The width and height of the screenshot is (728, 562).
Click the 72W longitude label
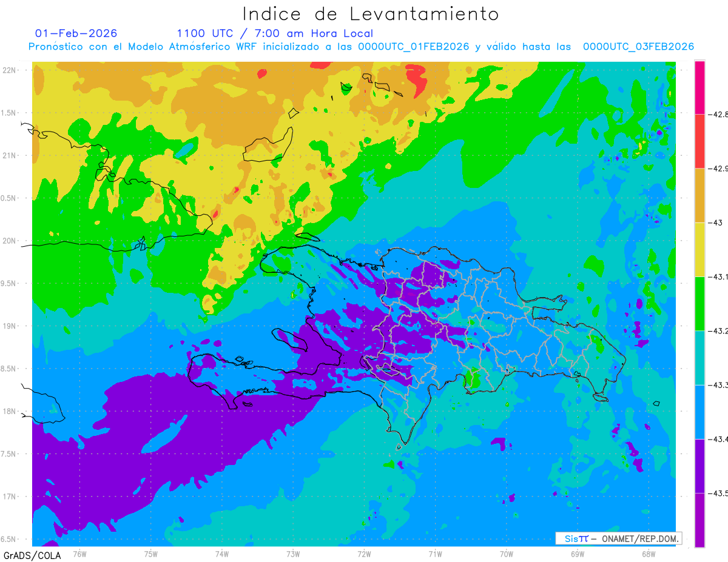point(364,554)
